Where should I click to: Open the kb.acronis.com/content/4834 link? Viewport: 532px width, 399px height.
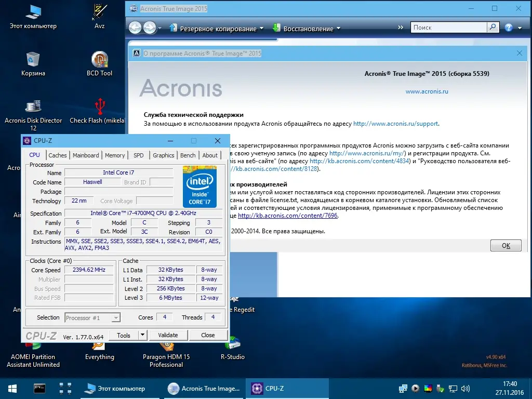click(360, 161)
